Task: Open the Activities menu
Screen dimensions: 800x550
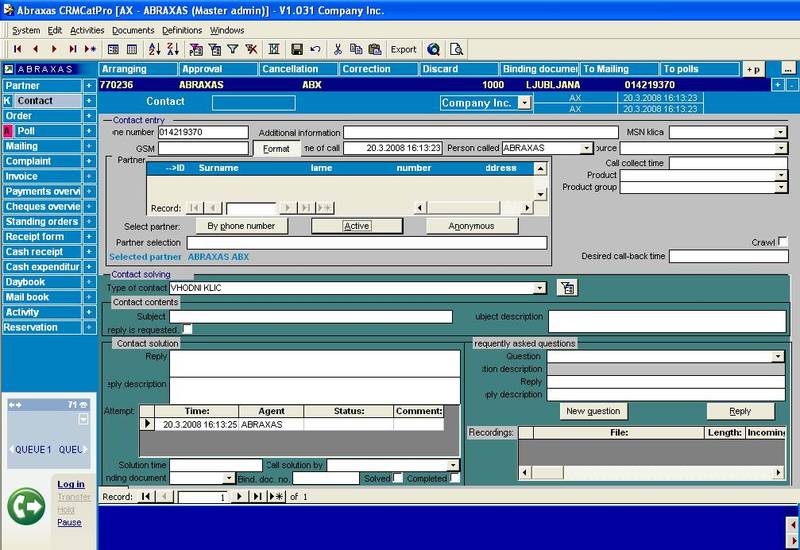Action: coord(87,31)
